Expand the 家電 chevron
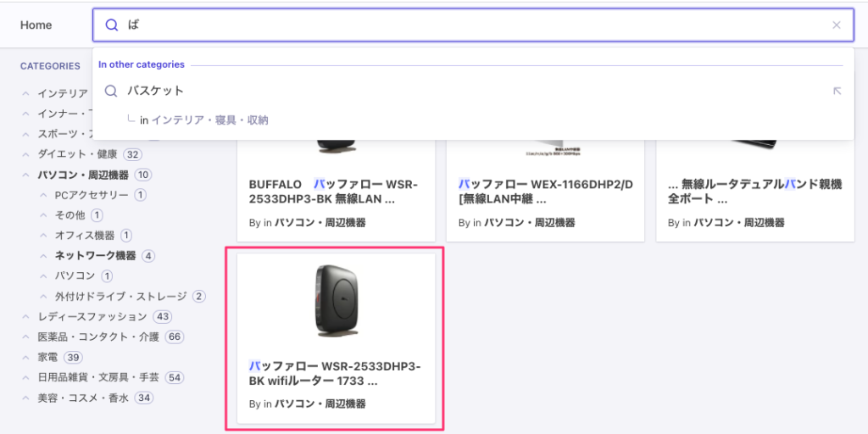The height and width of the screenshot is (434, 868). tap(25, 357)
